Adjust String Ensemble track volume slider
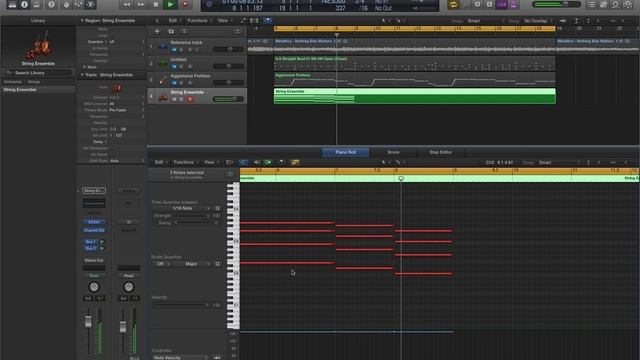Image resolution: width=640 pixels, height=360 pixels. click(x=228, y=99)
